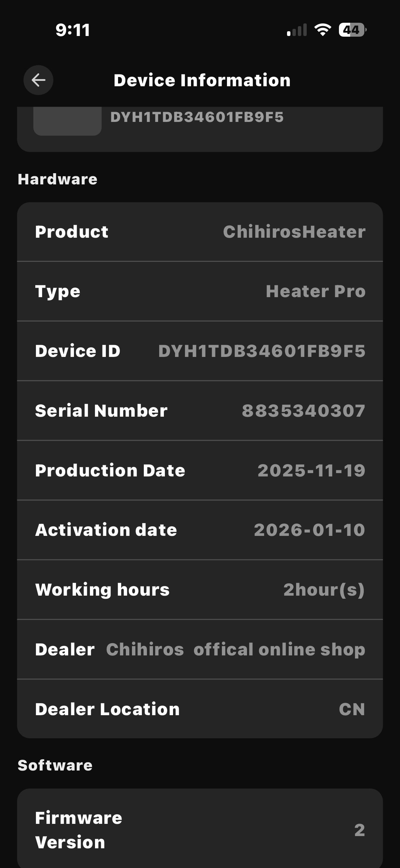The height and width of the screenshot is (868, 400).
Task: Tap the device thumbnail image
Action: pyautogui.click(x=67, y=121)
